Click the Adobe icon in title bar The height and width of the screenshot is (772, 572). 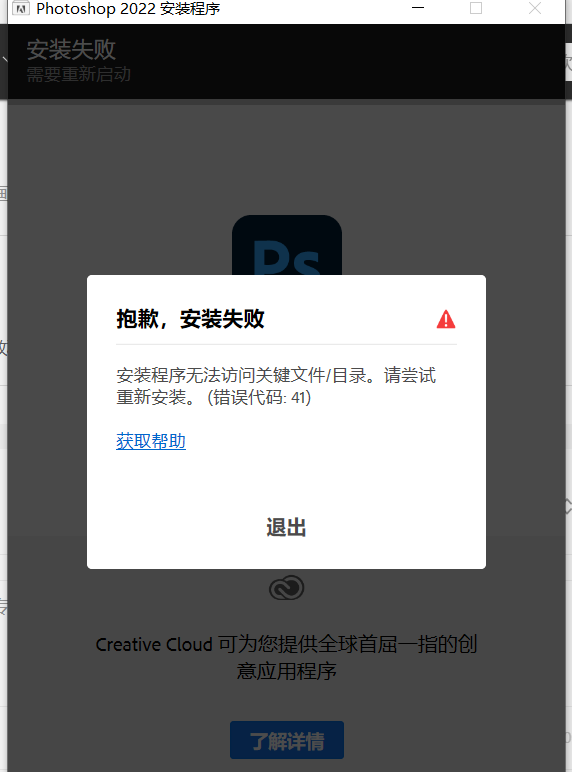21,8
